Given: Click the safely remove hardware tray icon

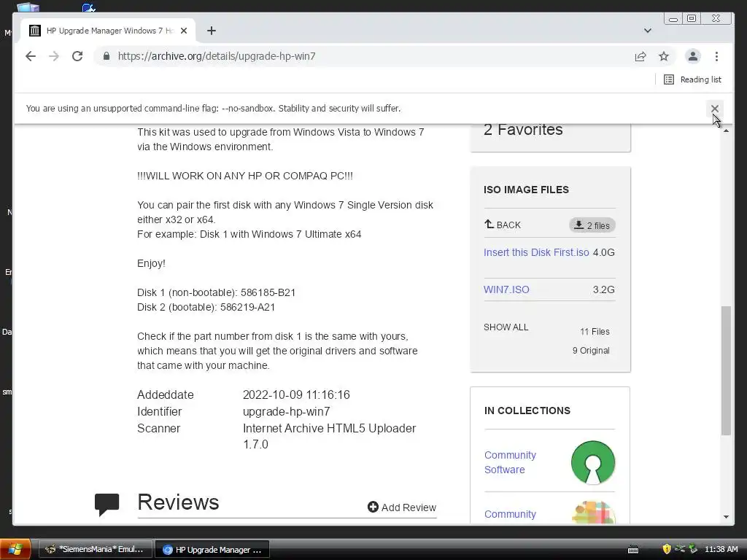Looking at the screenshot, I should (693, 549).
